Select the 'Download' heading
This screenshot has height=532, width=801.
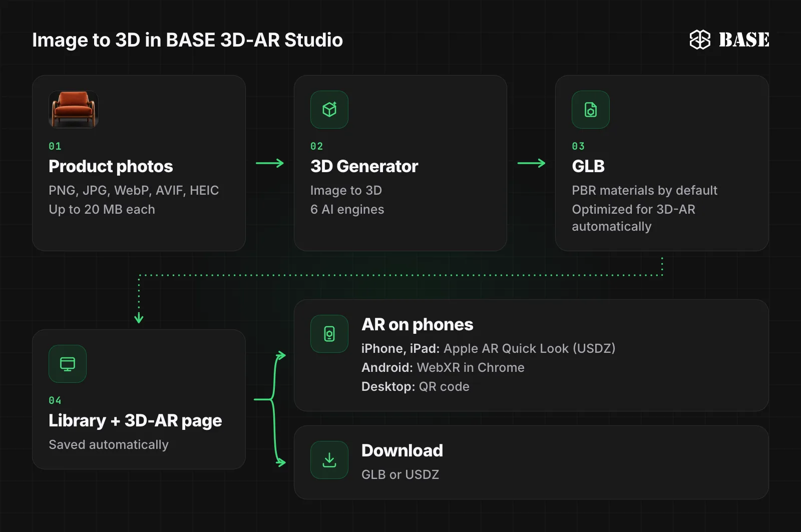click(x=402, y=450)
